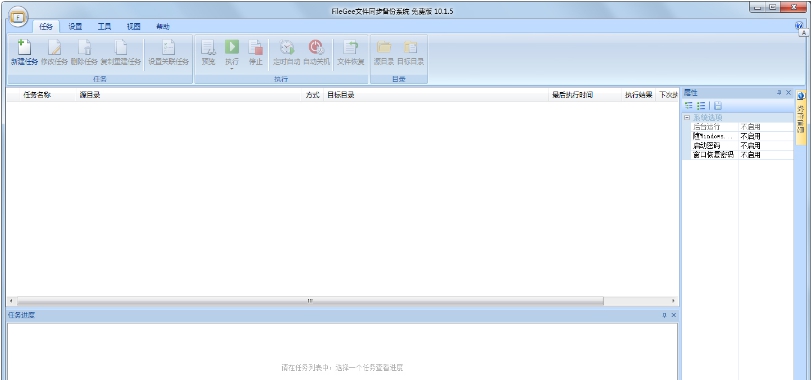Switch to the 帮助 ribbon tab
This screenshot has height=380, width=812.
163,27
